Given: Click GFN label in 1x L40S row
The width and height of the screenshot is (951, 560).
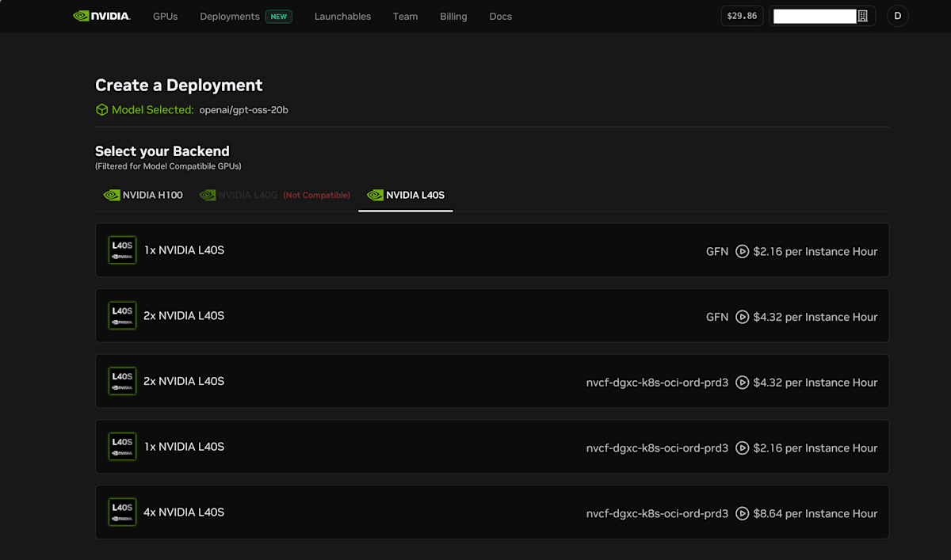Looking at the screenshot, I should pyautogui.click(x=717, y=251).
